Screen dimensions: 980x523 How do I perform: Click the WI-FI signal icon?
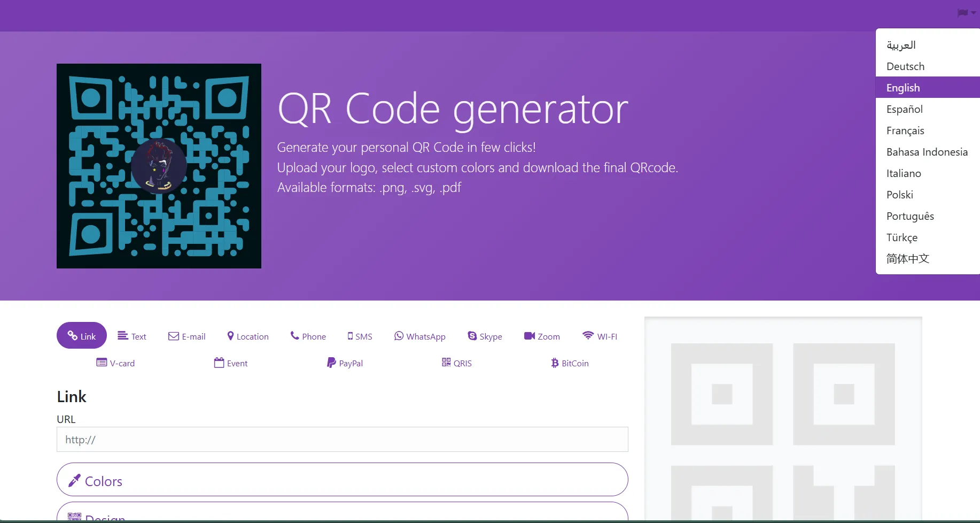point(588,335)
